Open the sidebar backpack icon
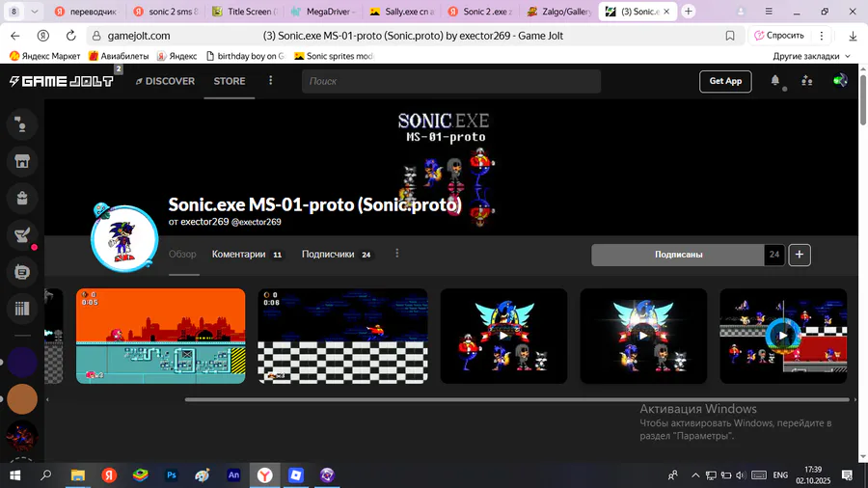The width and height of the screenshot is (868, 488). (x=22, y=198)
